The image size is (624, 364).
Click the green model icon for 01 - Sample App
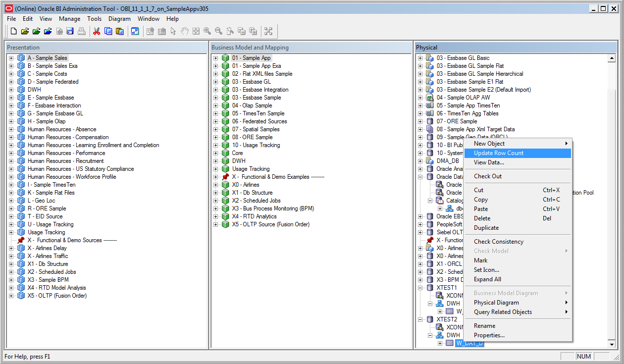pos(225,58)
